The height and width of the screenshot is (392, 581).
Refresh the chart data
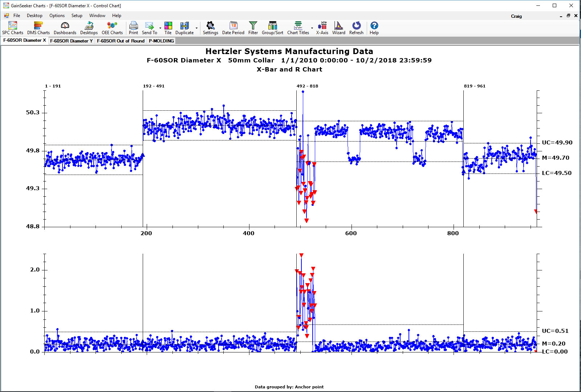tap(356, 28)
